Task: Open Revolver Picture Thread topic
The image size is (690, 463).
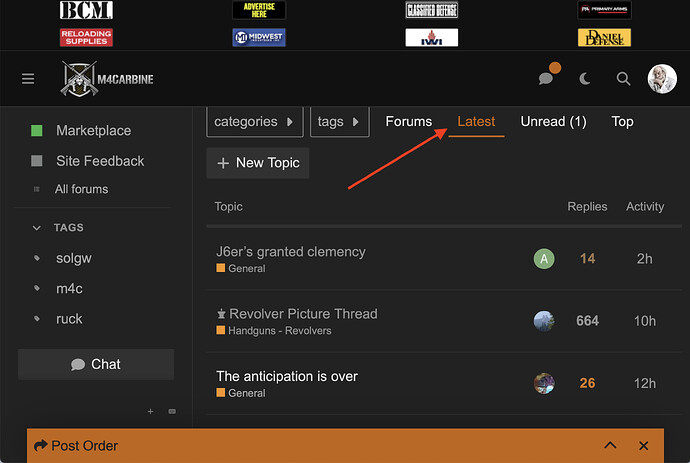Action: pos(303,314)
